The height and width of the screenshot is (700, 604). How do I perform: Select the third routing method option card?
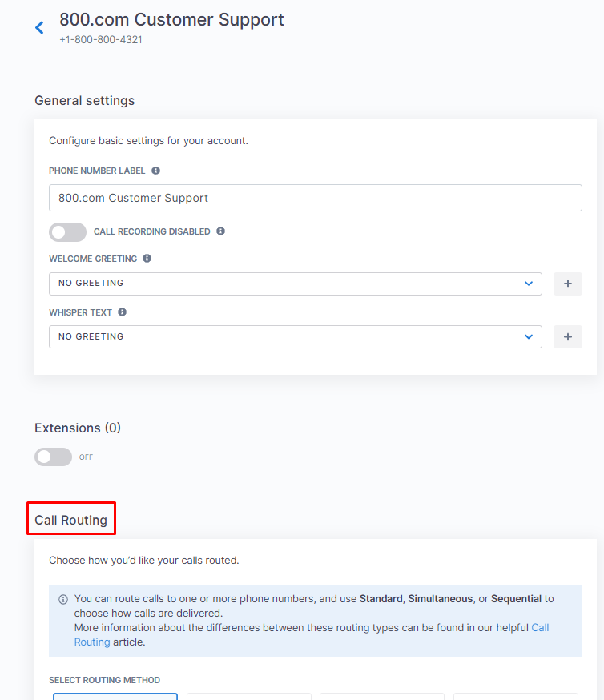click(x=382, y=697)
